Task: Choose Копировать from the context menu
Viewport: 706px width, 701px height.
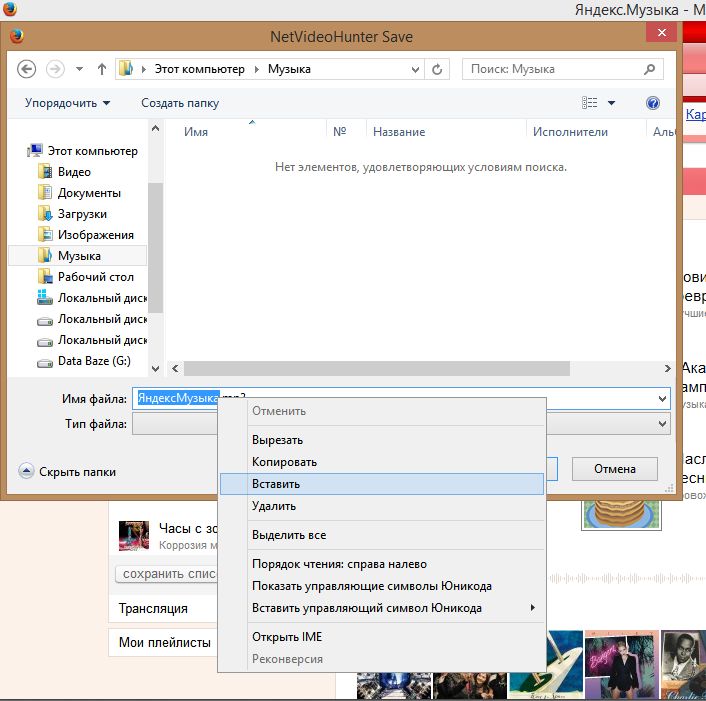Action: tap(284, 462)
